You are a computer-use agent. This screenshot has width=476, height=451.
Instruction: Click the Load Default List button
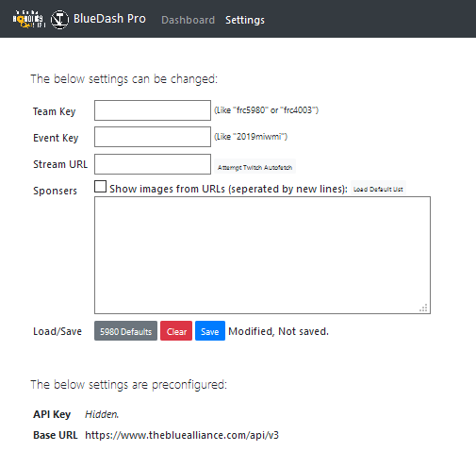point(378,189)
